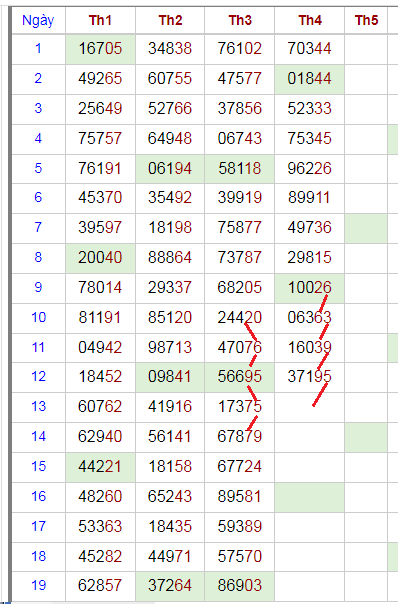Screen dimensions: 398x604
Task: Select the highlighted cell 01844
Action: tap(309, 79)
